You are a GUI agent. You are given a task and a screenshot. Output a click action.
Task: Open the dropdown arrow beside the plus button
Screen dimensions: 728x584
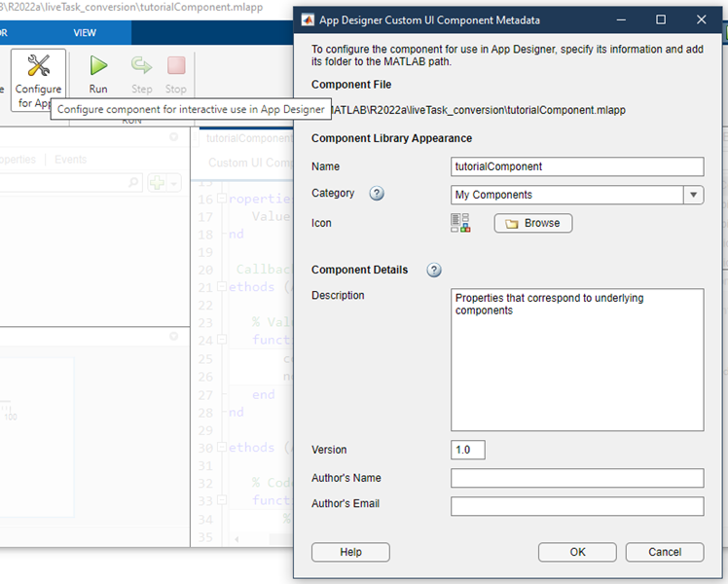174,183
